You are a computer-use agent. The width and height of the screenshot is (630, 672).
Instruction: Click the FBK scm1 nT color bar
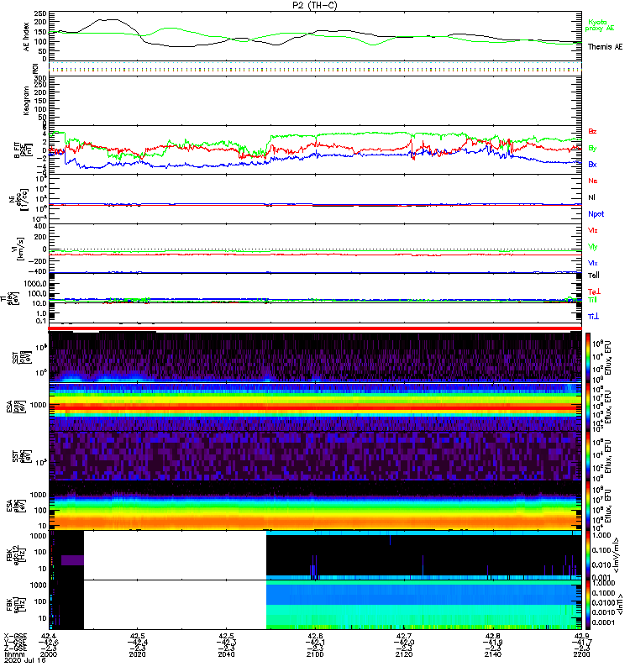point(587,605)
